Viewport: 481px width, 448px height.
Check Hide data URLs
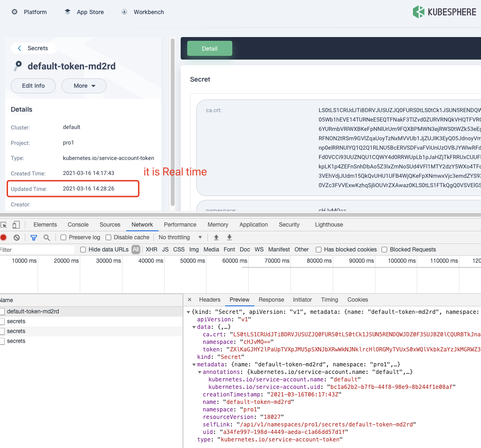[x=83, y=250]
